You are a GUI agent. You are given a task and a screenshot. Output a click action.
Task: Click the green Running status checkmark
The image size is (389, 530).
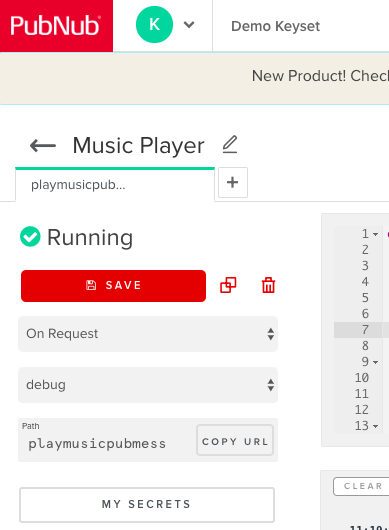pos(30,237)
